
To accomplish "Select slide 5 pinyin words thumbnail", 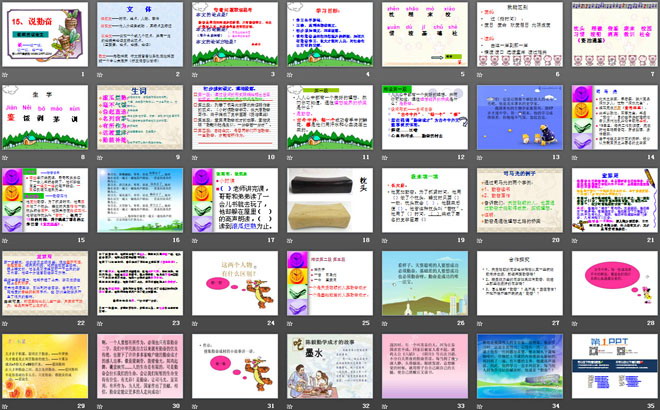I will click(x=425, y=35).
